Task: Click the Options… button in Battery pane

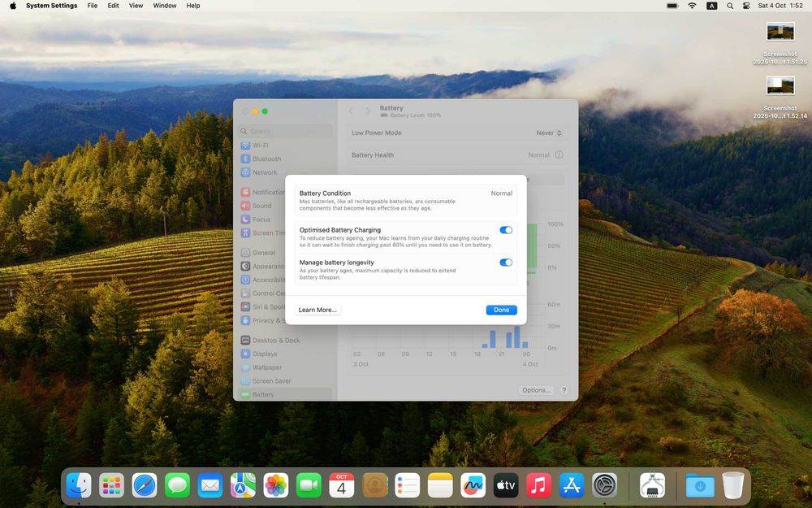Action: click(535, 390)
